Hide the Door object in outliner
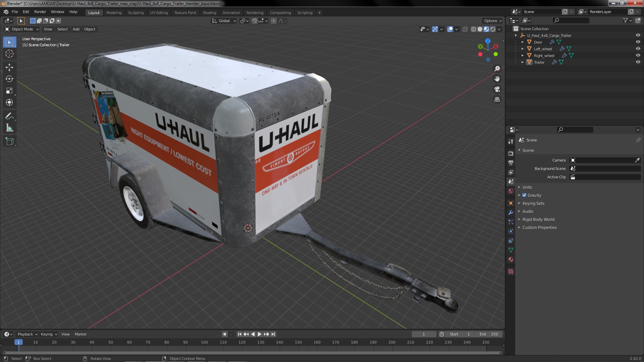This screenshot has width=644, height=362. point(638,42)
